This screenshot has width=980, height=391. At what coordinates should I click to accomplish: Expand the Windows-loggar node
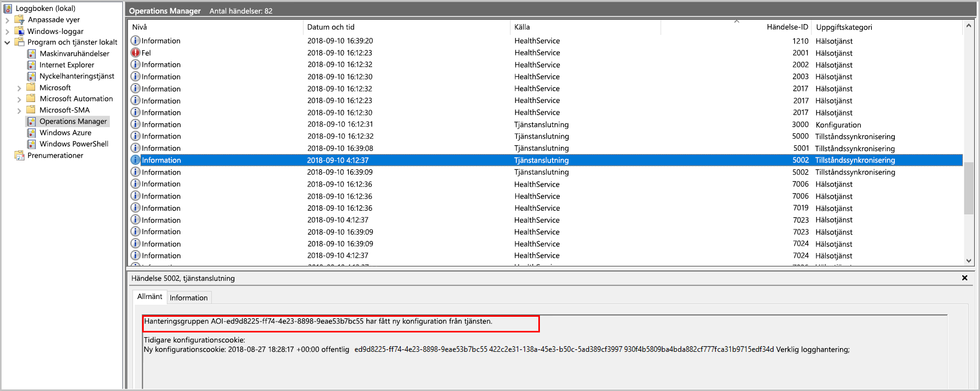point(7,32)
